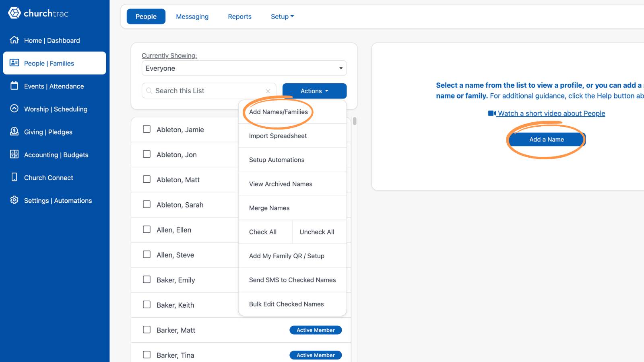Select Bulk Edit Checked Names
This screenshot has width=644, height=362.
[x=293, y=304]
